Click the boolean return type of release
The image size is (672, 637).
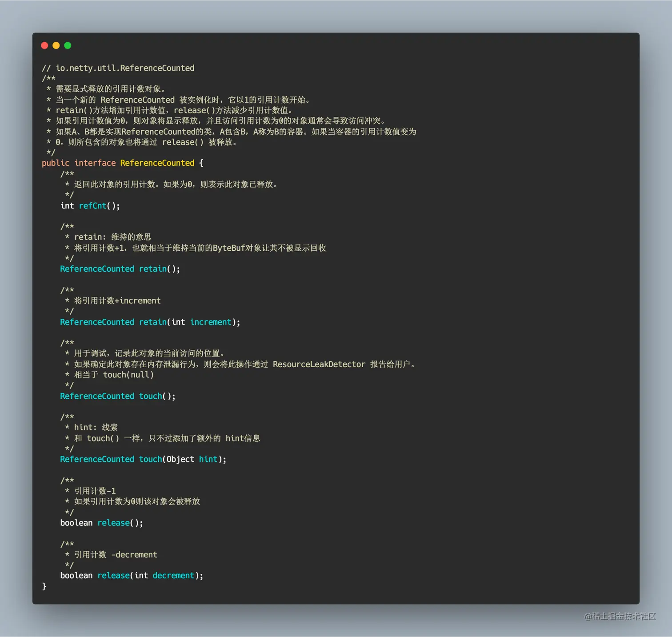point(76,523)
